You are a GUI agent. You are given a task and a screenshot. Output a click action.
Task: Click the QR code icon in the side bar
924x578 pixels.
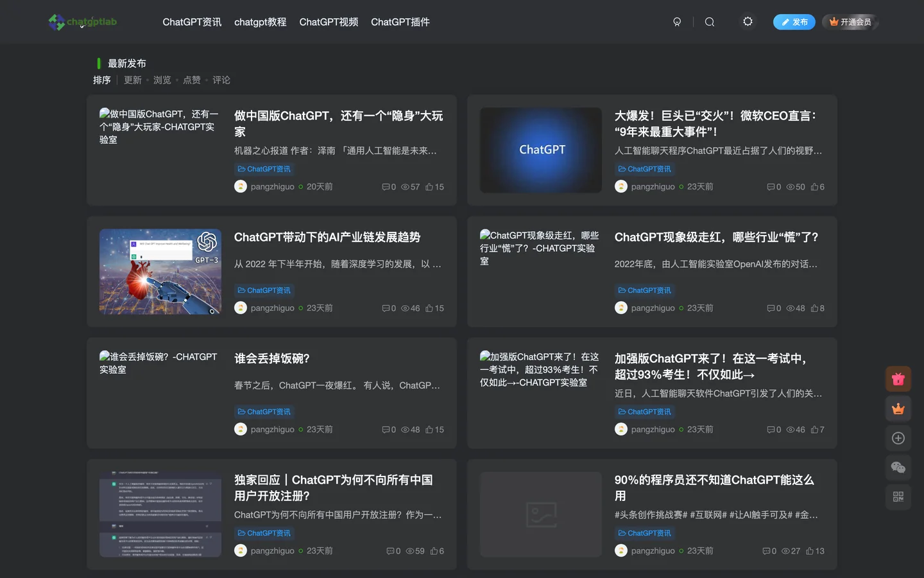(x=898, y=497)
